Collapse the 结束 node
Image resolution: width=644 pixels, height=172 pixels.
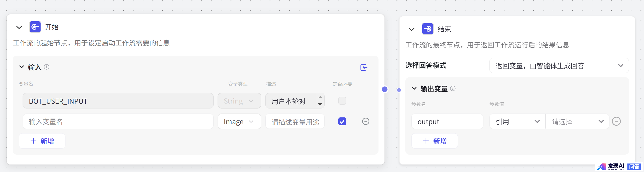coord(411,29)
